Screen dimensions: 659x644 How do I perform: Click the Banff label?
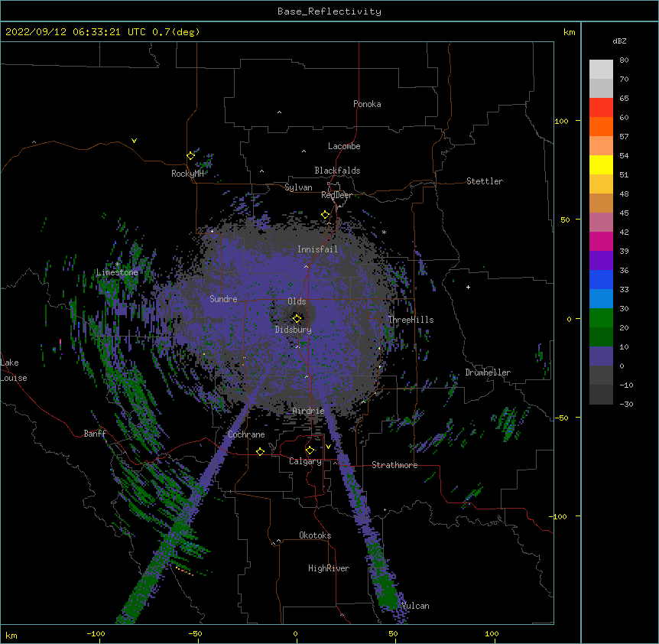coord(95,434)
